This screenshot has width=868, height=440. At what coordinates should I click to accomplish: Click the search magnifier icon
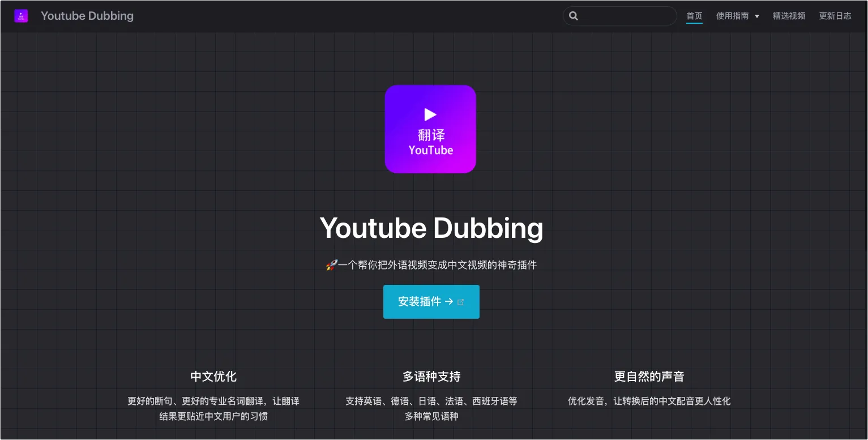click(574, 16)
